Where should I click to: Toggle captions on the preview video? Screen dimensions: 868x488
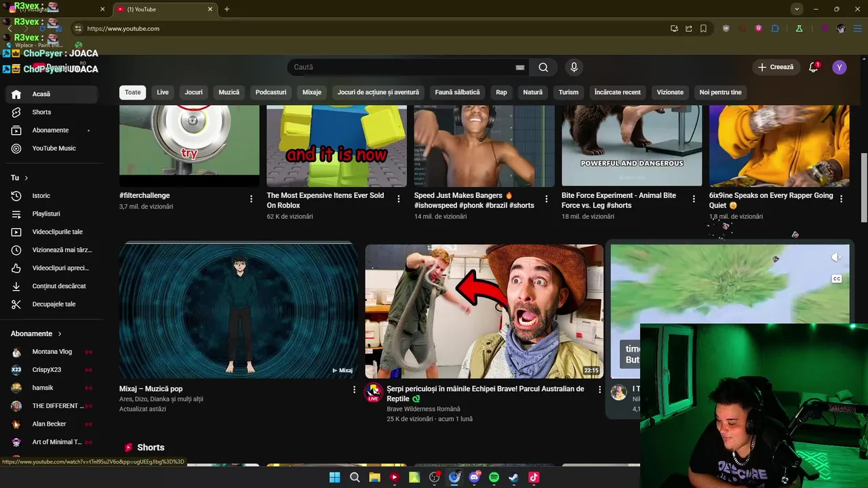(837, 279)
